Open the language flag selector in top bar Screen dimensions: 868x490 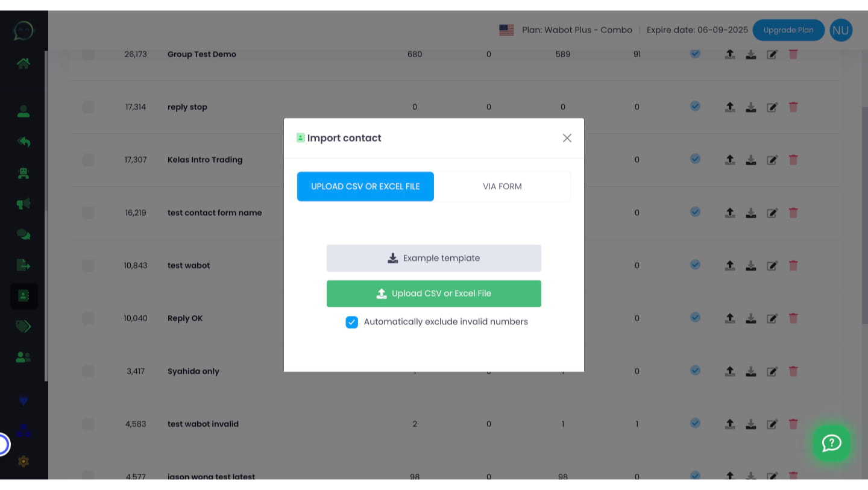click(x=506, y=30)
